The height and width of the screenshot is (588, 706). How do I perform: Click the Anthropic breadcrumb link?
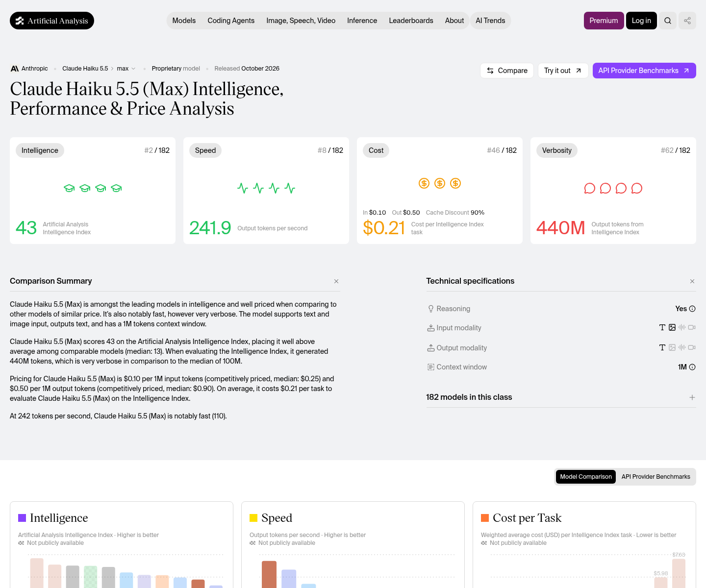coord(35,69)
